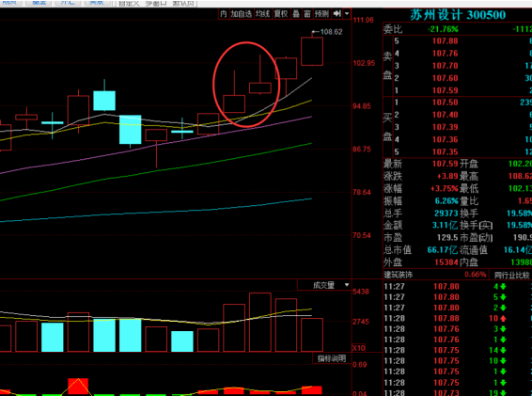This screenshot has width=532, height=396.
Task: Click the 108.62 high price marker
Action: [x=331, y=32]
